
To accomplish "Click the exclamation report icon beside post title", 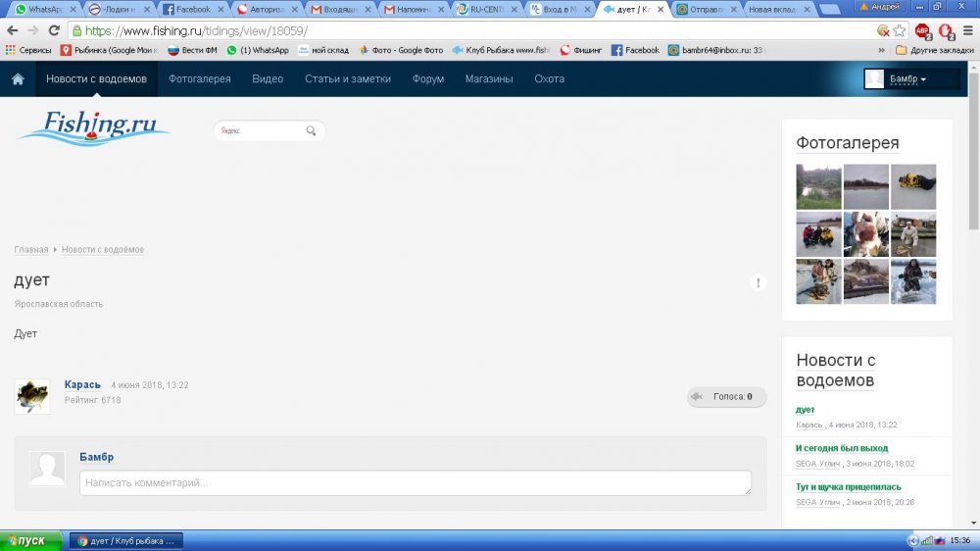I will click(x=758, y=283).
